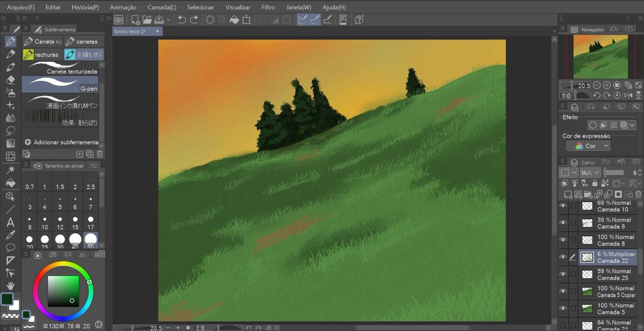This screenshot has height=331, width=644.
Task: Hide layer Camada 5 Copiar
Action: pos(563,292)
